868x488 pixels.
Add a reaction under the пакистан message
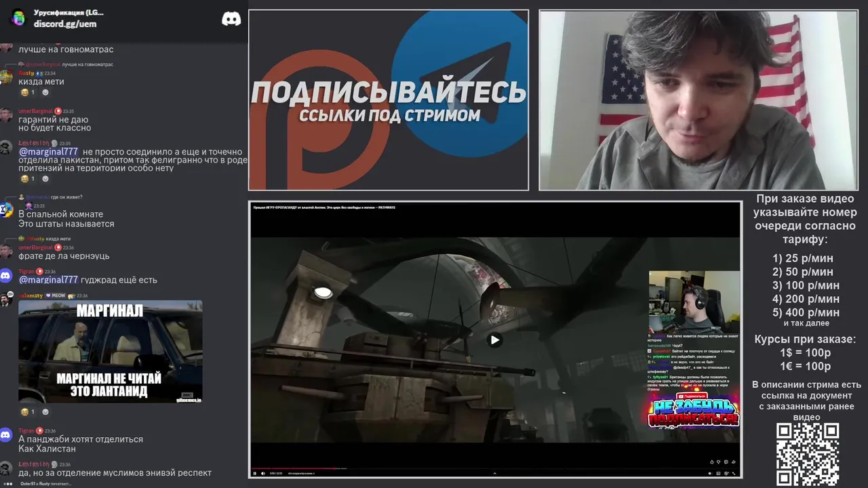click(45, 179)
